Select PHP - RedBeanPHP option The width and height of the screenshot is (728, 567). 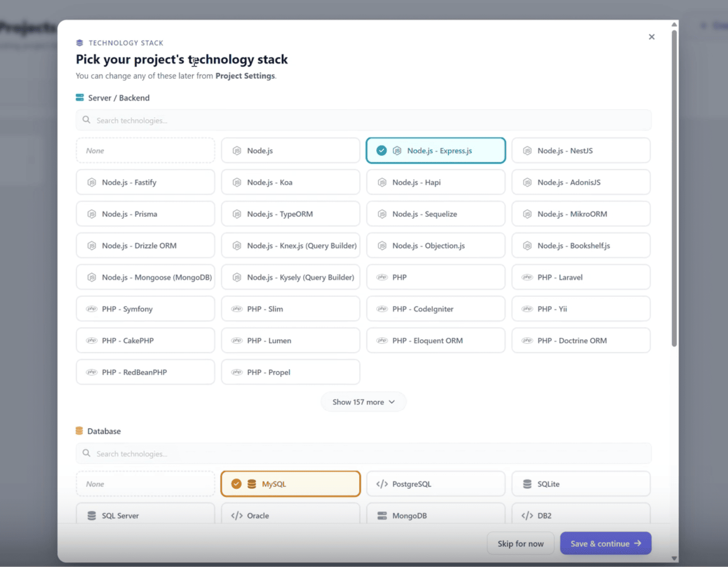(145, 372)
